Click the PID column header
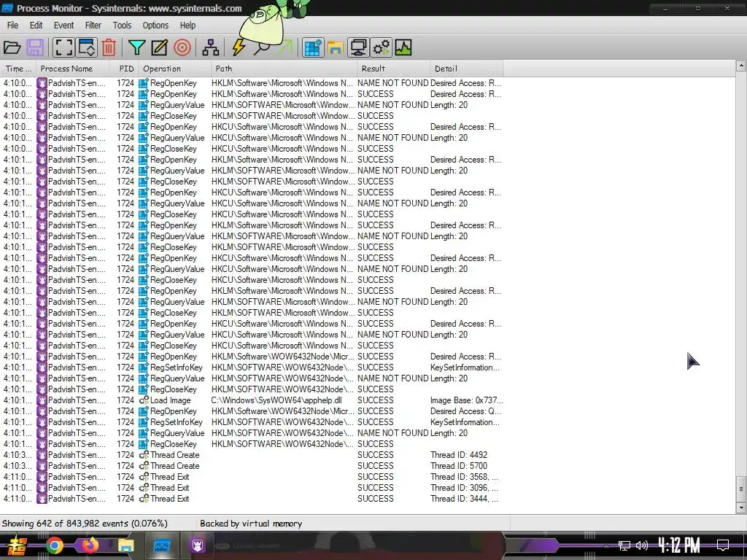 (x=124, y=69)
